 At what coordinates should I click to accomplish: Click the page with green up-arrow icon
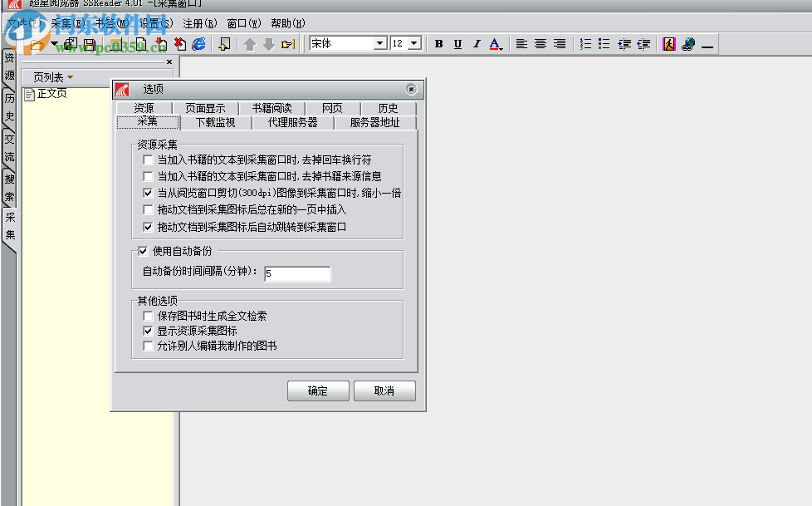coord(224,44)
